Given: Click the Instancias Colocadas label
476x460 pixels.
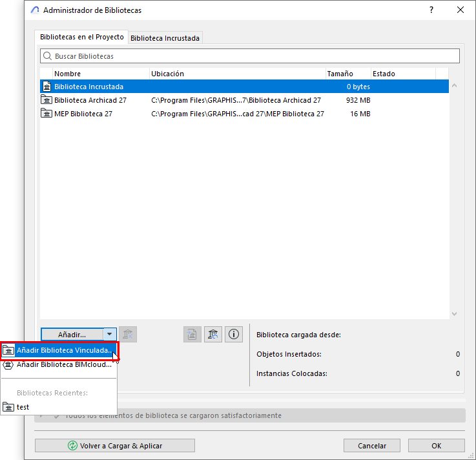Looking at the screenshot, I should pyautogui.click(x=292, y=373).
